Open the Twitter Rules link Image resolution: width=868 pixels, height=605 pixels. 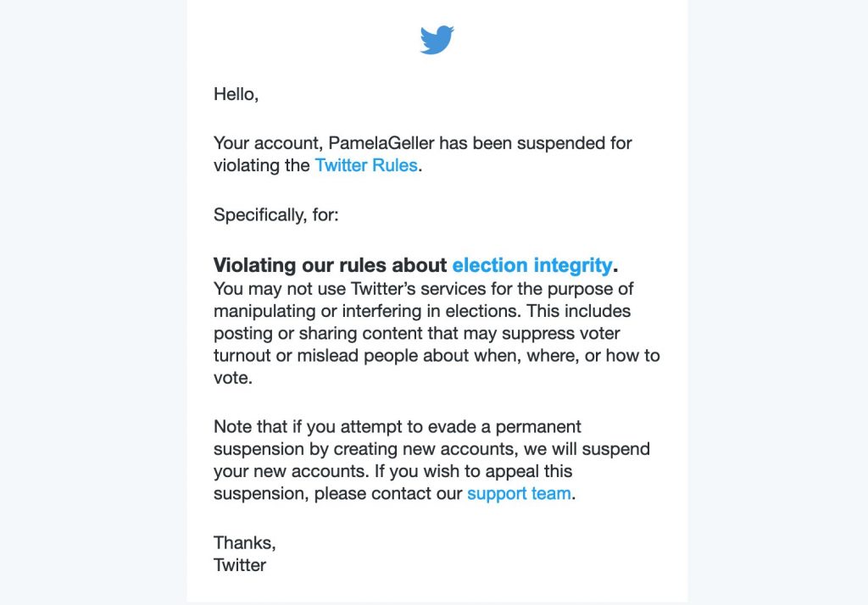tap(366, 165)
